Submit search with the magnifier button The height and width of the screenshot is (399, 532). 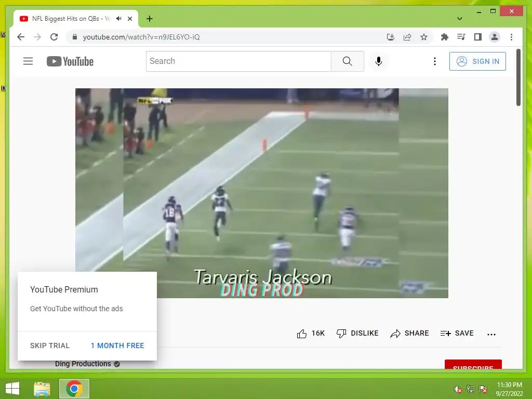[348, 61]
